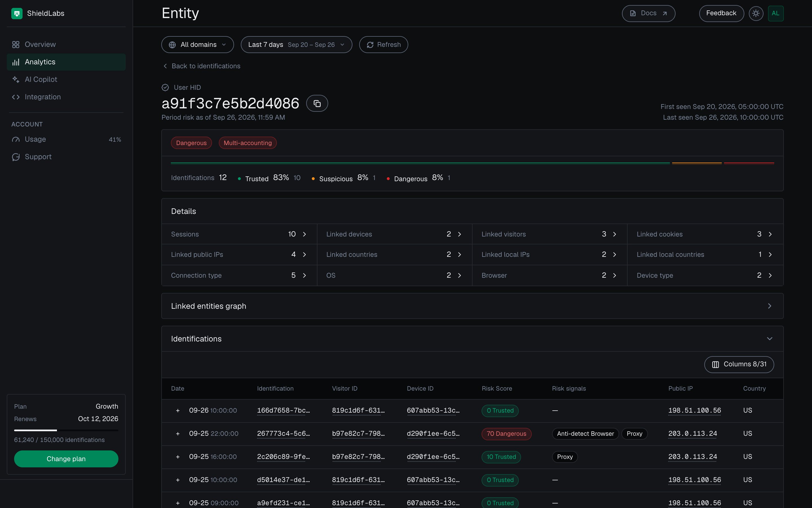
Task: Click the Feedback button
Action: 721,14
